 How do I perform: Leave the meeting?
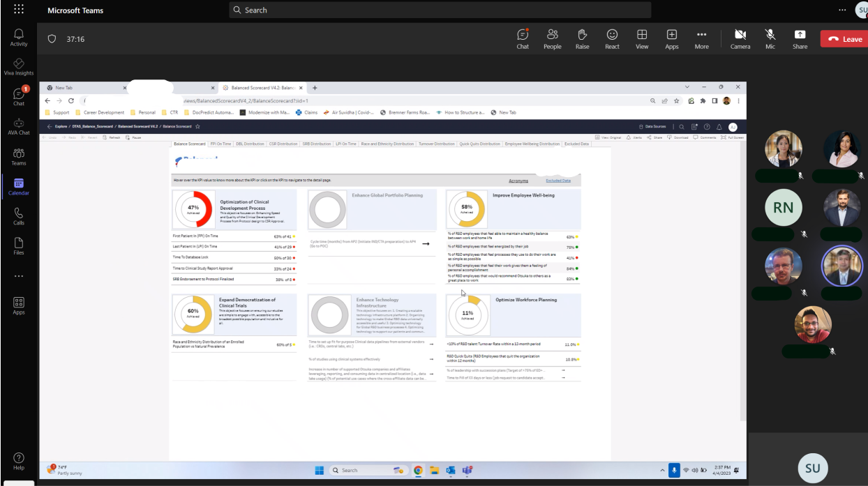(x=844, y=39)
